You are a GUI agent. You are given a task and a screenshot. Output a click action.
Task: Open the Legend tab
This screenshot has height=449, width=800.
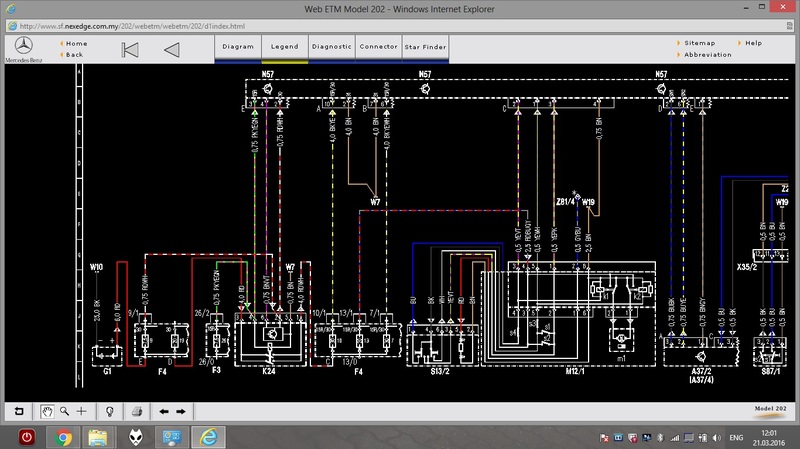point(284,47)
